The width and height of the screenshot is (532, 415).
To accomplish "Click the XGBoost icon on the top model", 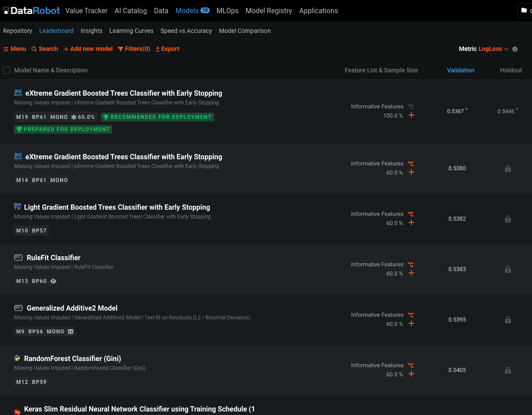I will pos(18,93).
